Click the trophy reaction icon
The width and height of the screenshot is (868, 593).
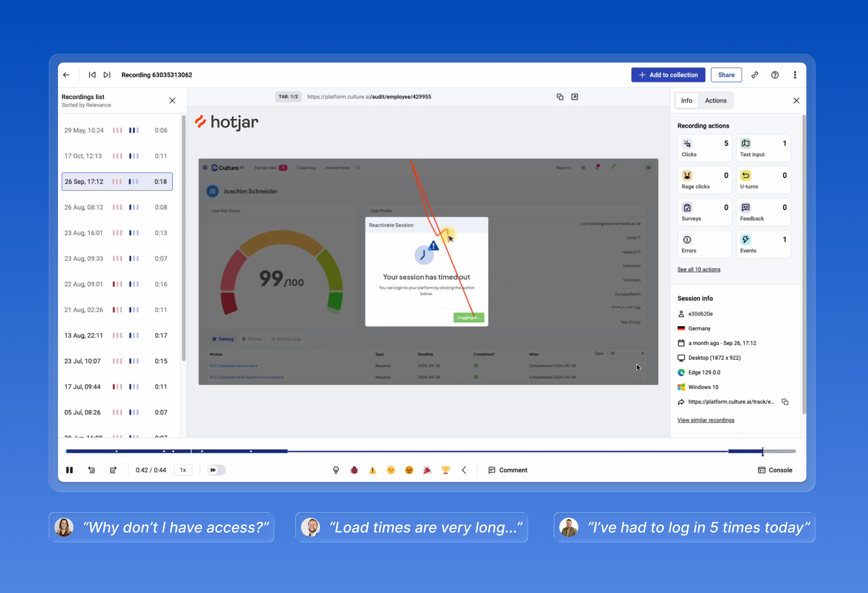pos(446,470)
